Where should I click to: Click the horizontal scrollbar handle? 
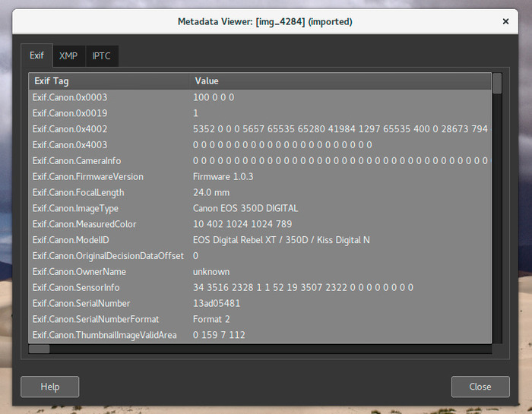[40, 349]
